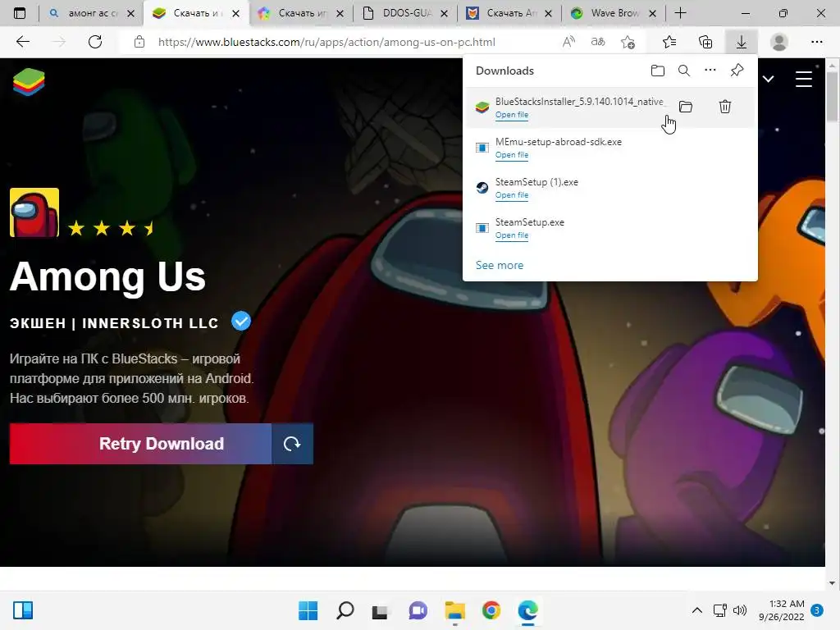The height and width of the screenshot is (630, 840).
Task: Switch to the second Скачать tab
Action: coord(302,13)
